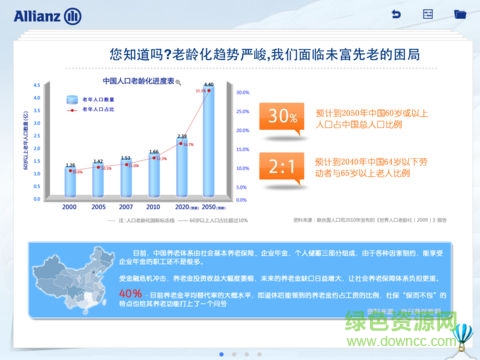Click the 2020 bar in the chart
Image resolution: width=480 pixels, height=360 pixels.
click(x=182, y=167)
